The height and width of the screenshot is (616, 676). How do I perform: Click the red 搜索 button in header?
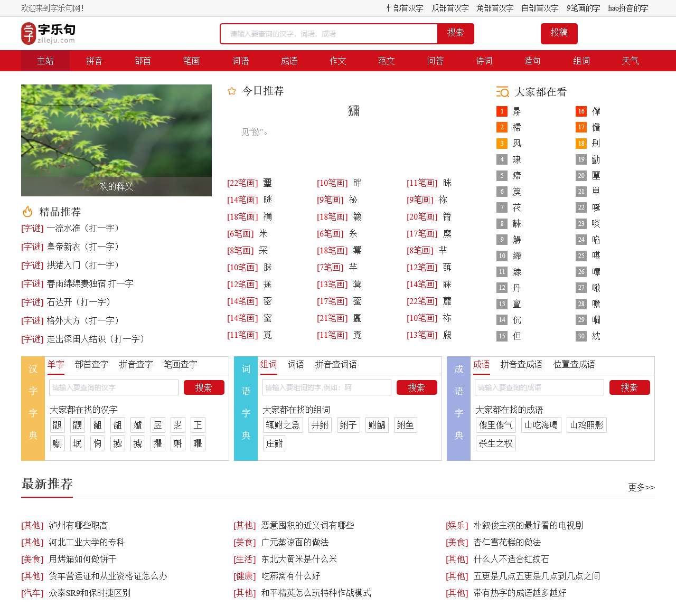(455, 33)
